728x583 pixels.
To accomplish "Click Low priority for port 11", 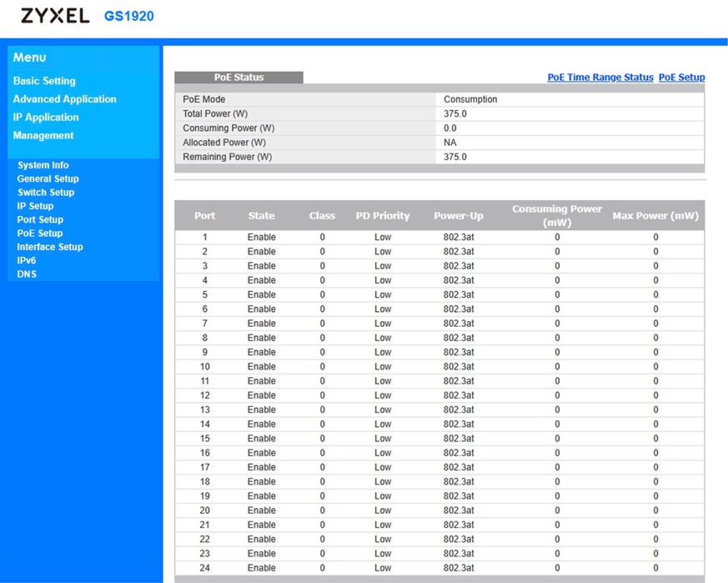I will click(383, 381).
